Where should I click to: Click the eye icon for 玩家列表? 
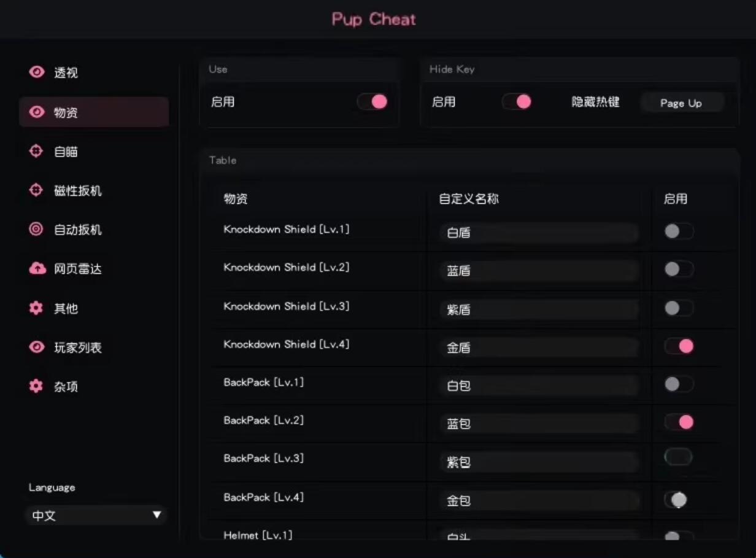37,347
